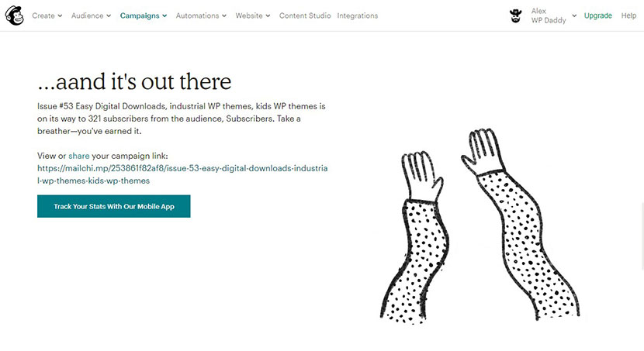Open the Campaigns dropdown

pos(144,15)
